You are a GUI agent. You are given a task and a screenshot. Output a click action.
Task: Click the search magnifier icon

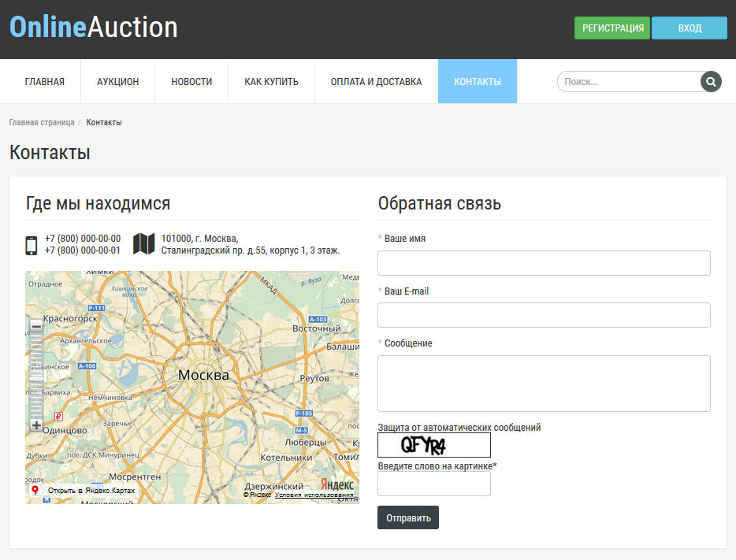coord(711,81)
